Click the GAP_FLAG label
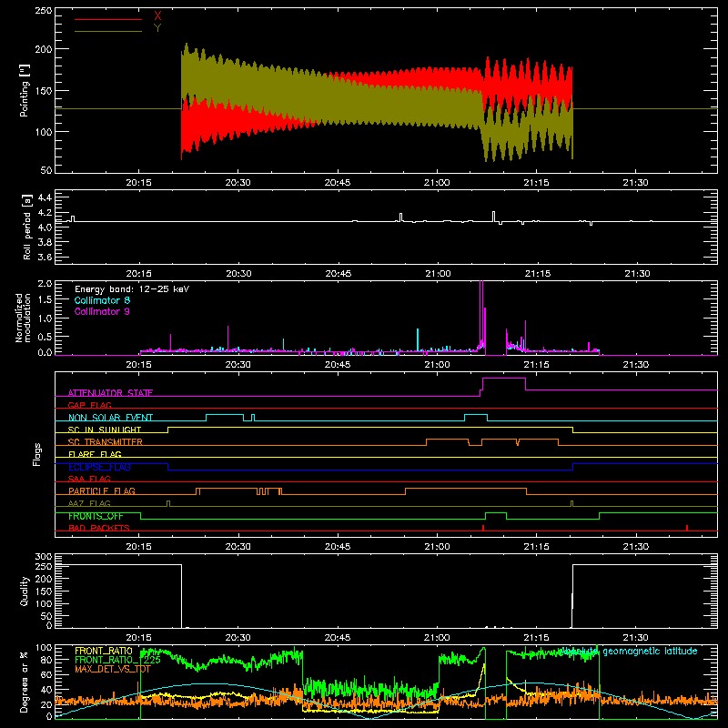 (x=89, y=405)
